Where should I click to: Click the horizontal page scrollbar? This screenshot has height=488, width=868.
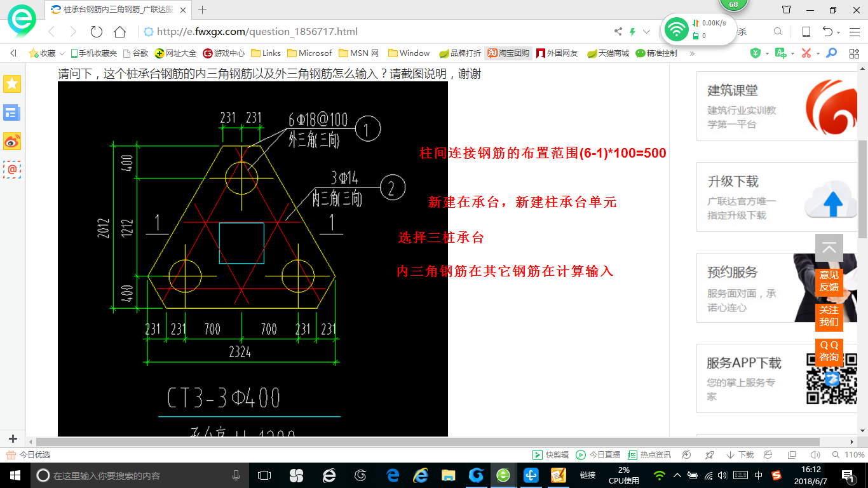(x=429, y=442)
